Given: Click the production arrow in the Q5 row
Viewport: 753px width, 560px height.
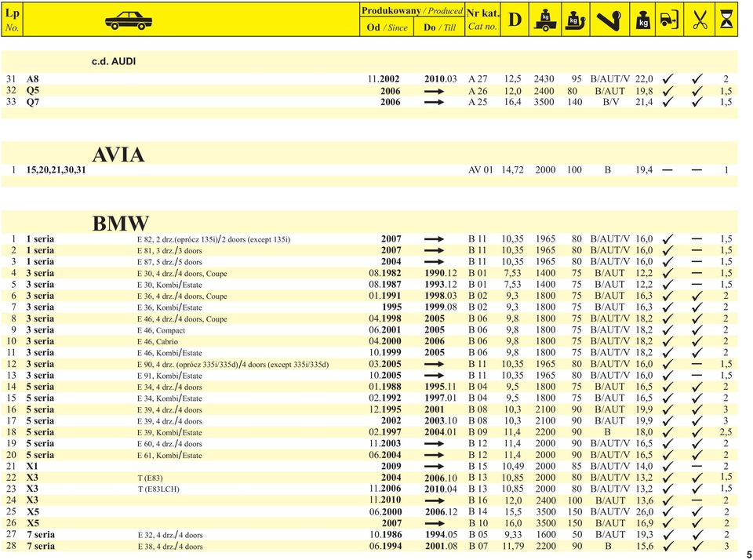Looking at the screenshot, I should coord(434,91).
